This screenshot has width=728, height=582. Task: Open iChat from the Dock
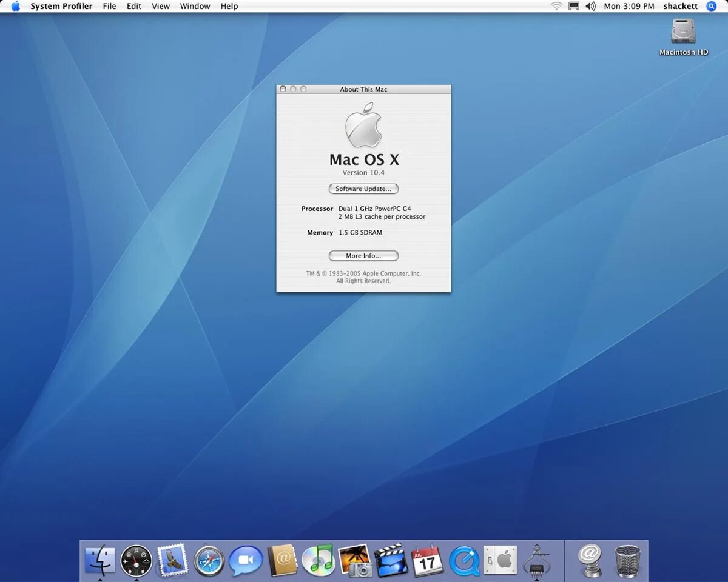pos(246,561)
